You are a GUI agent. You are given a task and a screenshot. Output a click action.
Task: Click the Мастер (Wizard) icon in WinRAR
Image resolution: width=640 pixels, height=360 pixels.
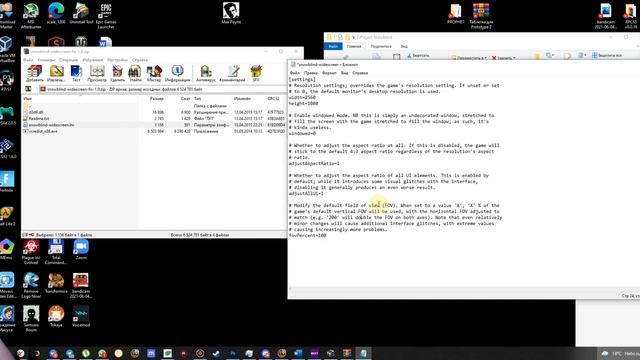(154, 73)
